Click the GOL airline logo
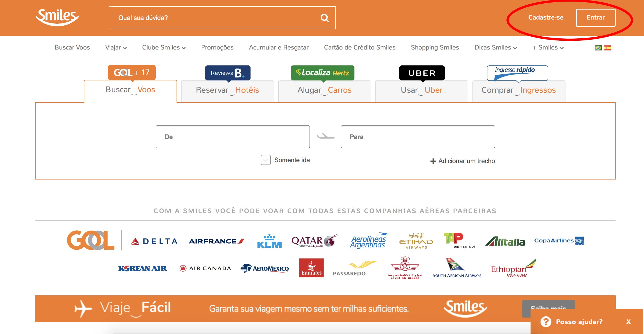The image size is (644, 334). point(91,240)
